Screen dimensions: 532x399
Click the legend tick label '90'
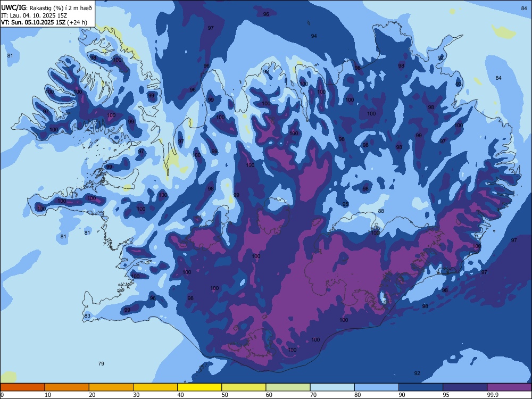pos(402,395)
